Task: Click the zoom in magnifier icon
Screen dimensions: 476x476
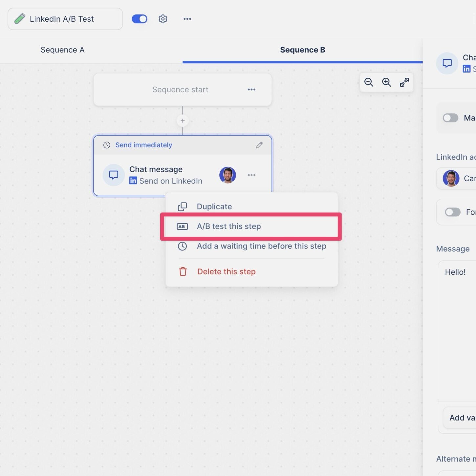Action: pyautogui.click(x=386, y=82)
